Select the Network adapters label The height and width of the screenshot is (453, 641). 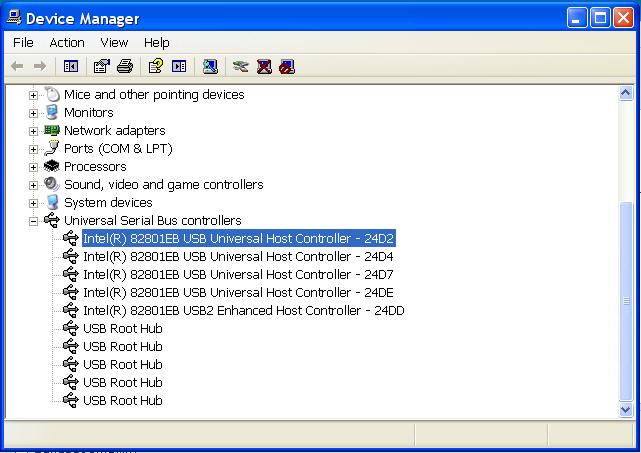[115, 130]
